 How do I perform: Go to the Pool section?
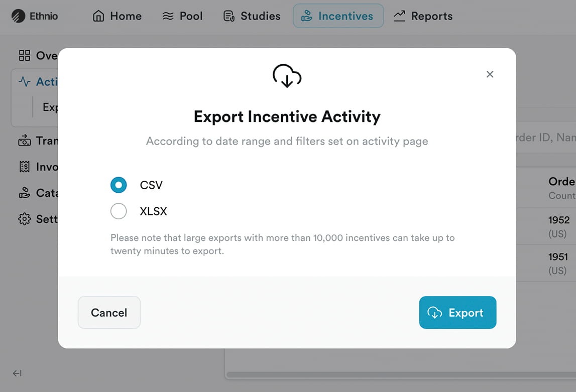click(x=182, y=16)
